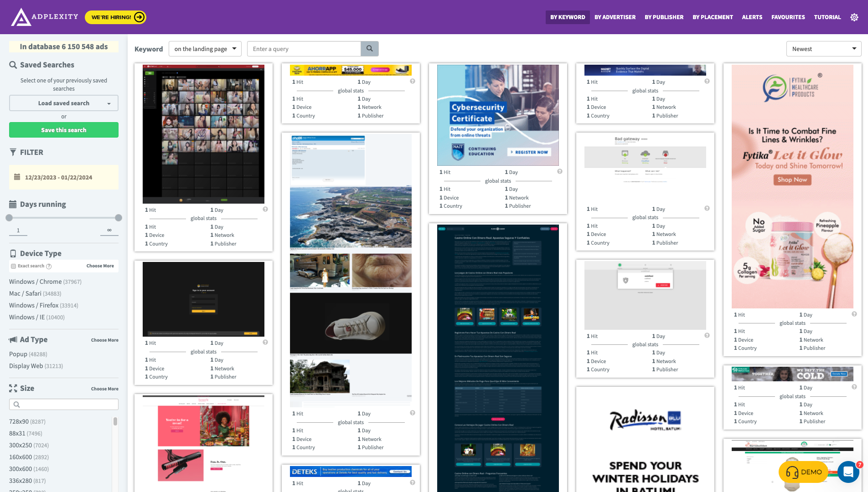The image size is (868, 492).
Task: Click the calendar icon in date filter
Action: pyautogui.click(x=17, y=177)
